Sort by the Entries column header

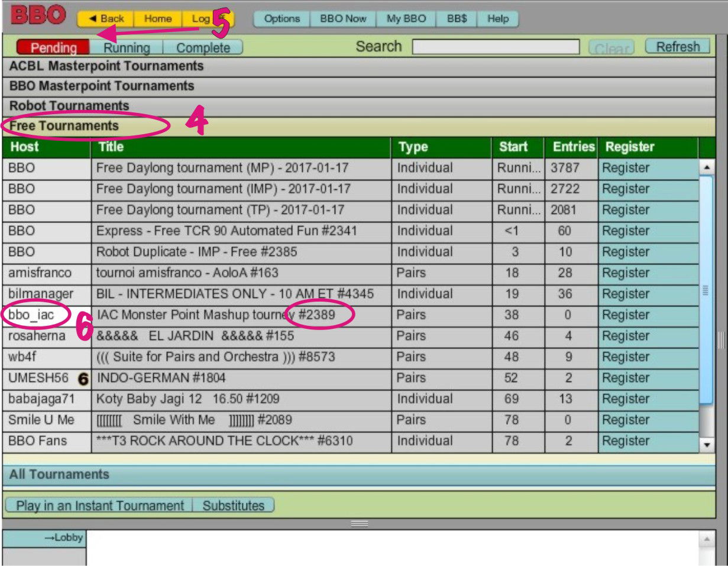[571, 147]
